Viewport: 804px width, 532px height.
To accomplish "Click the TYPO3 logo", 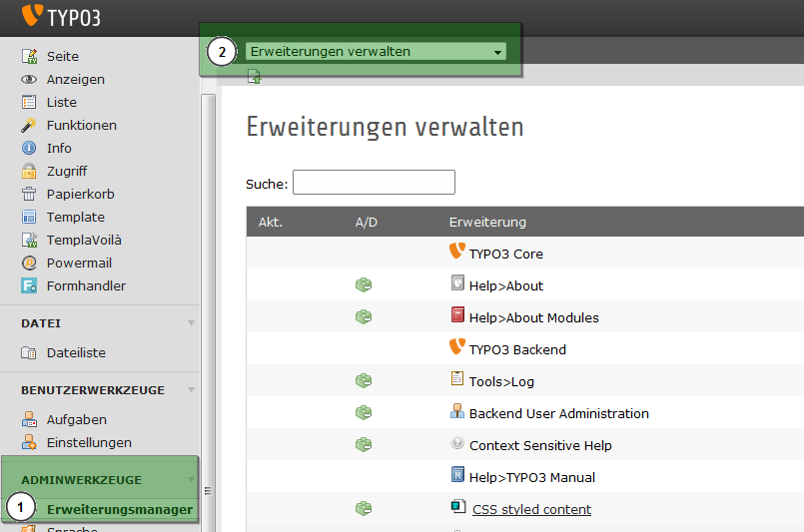I will [61, 16].
